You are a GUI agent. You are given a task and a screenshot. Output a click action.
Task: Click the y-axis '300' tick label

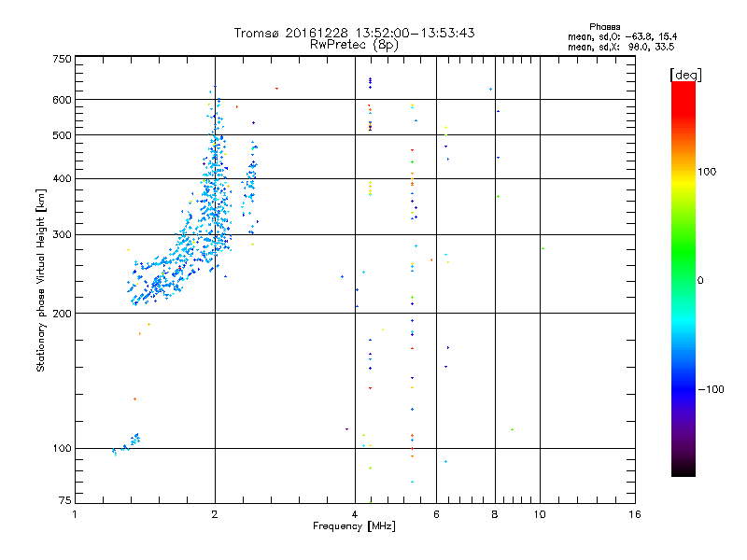coord(62,235)
